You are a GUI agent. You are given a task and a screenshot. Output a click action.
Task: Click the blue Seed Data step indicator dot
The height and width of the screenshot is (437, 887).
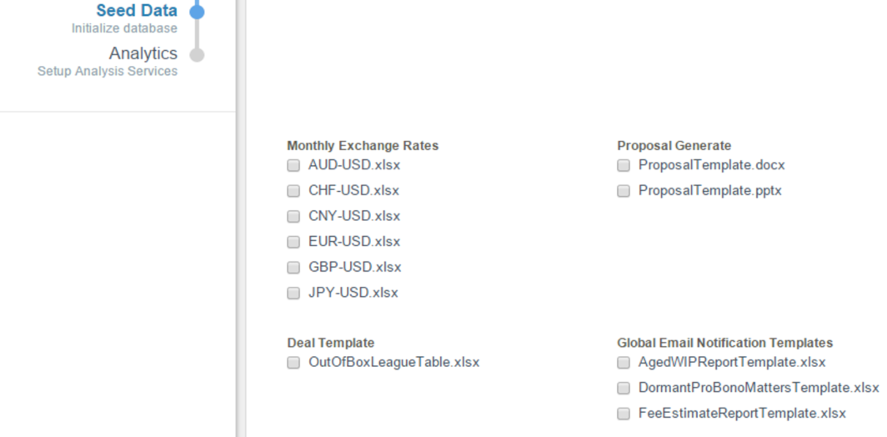tap(197, 11)
